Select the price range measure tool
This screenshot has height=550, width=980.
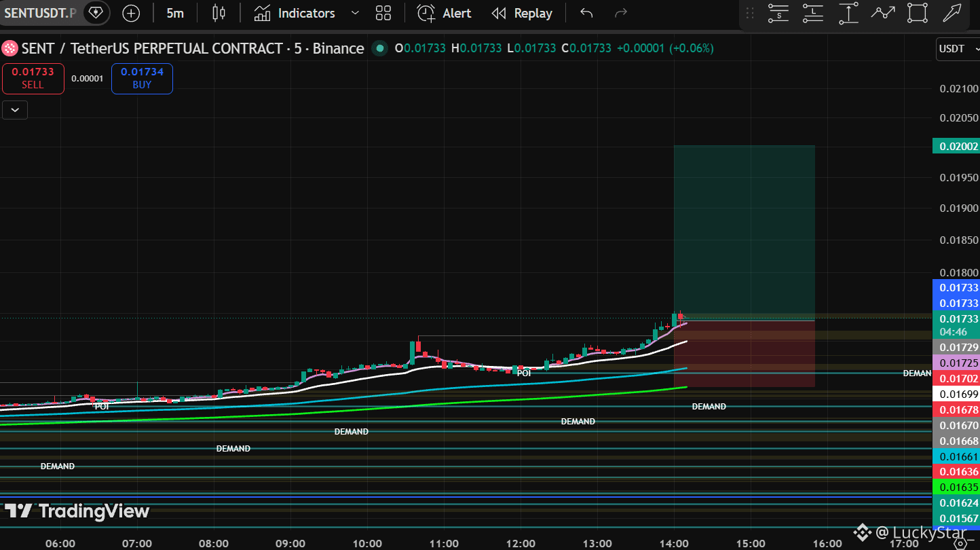[848, 13]
